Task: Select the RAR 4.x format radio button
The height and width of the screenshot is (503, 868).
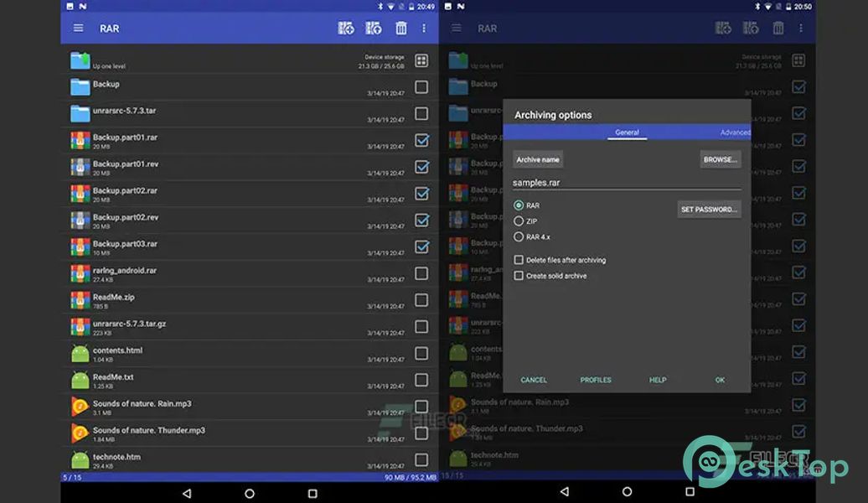Action: [x=519, y=237]
